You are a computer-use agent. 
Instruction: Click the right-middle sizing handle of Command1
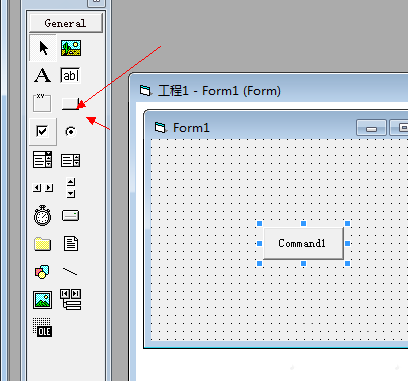click(x=347, y=243)
